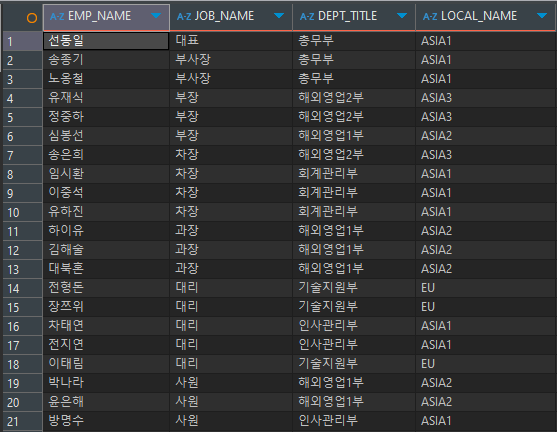Expand the DEPT_TITLE column dropdown arrow

point(402,16)
